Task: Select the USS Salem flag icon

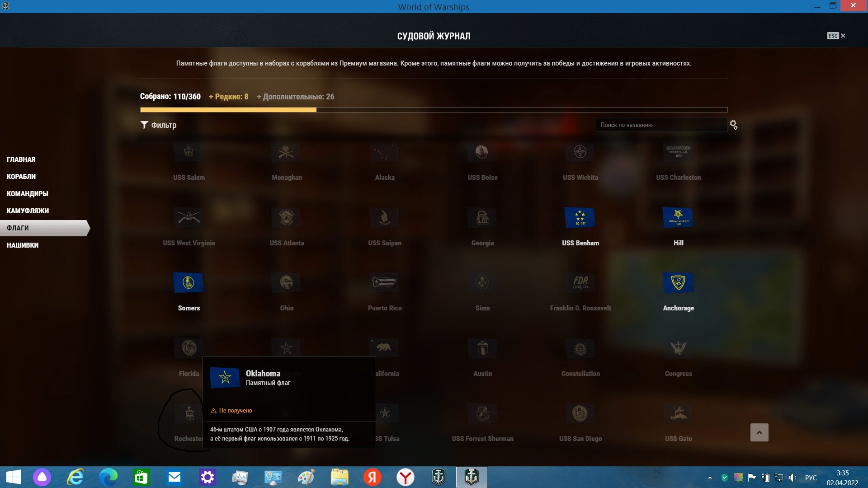Action: click(x=189, y=152)
